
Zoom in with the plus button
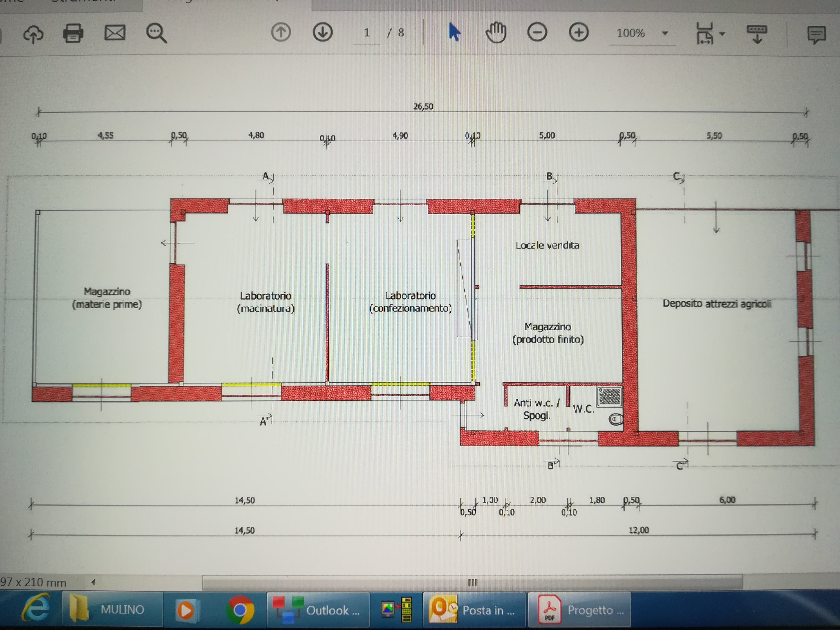[x=579, y=33]
